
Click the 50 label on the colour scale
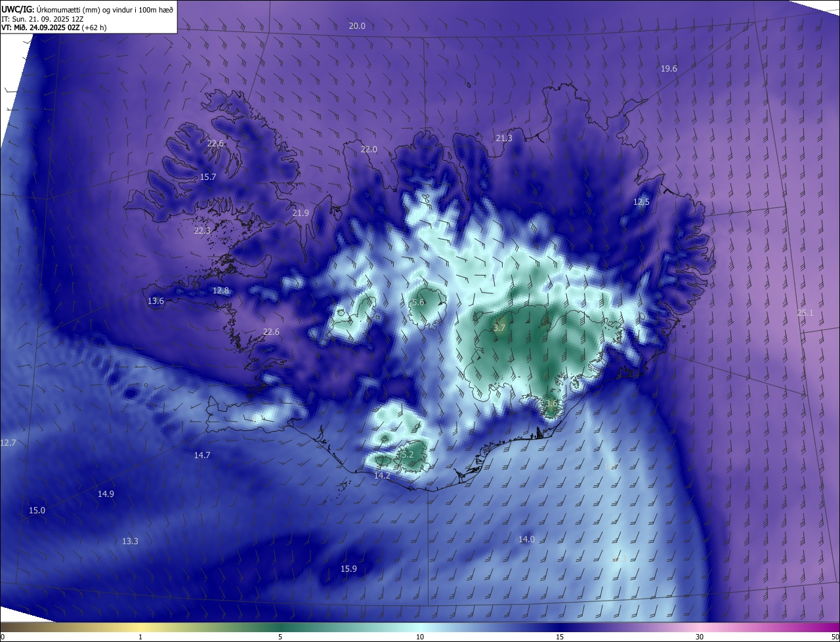835,637
